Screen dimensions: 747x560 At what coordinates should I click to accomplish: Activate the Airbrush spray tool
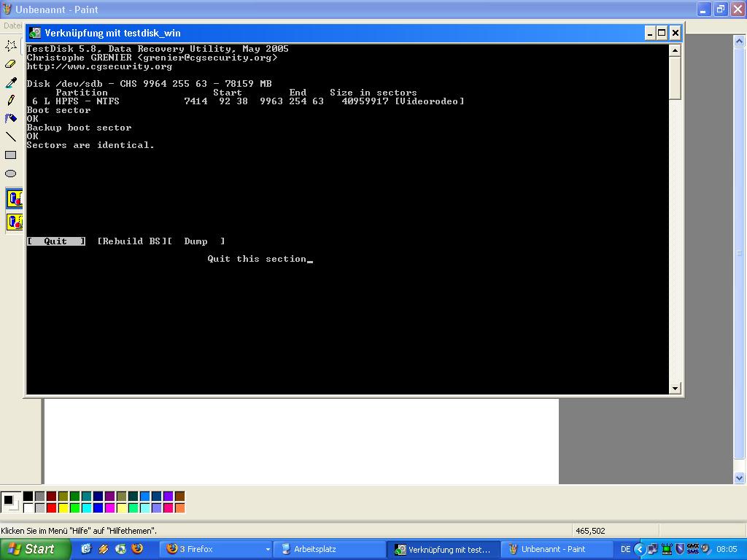[x=10, y=119]
